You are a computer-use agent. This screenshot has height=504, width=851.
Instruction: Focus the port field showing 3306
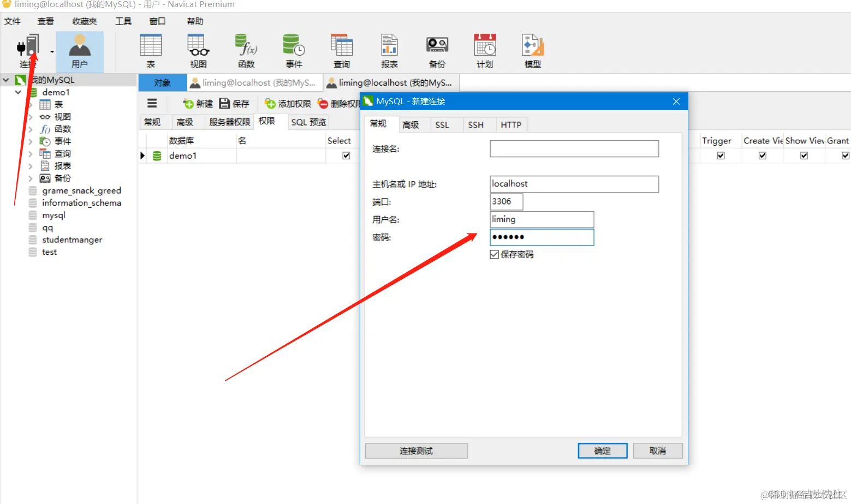pyautogui.click(x=507, y=202)
